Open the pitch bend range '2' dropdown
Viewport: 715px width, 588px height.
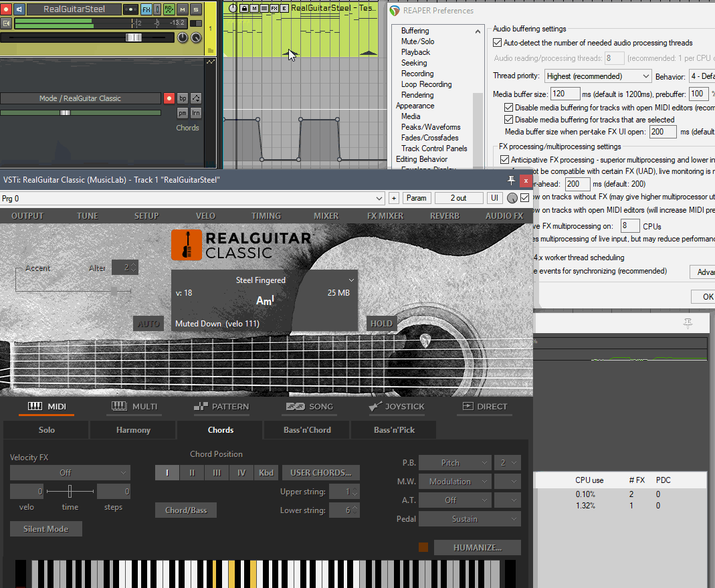(508, 463)
